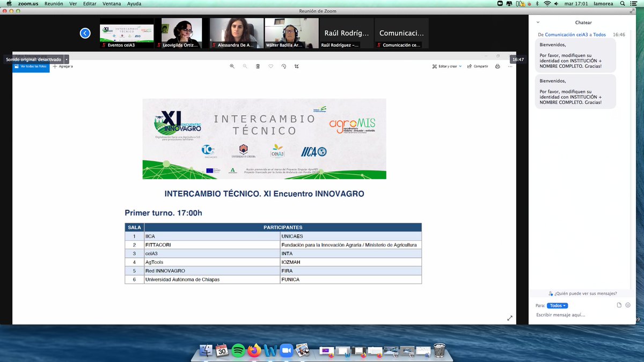Viewport: 644px width, 362px height.
Task: Expand the chat panel header chevron
Action: (537, 23)
